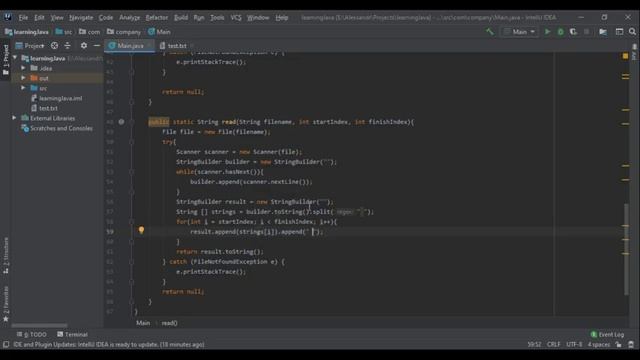Click the com breadcrumb in navigation bar
This screenshot has height=360, width=640.
tap(89, 31)
